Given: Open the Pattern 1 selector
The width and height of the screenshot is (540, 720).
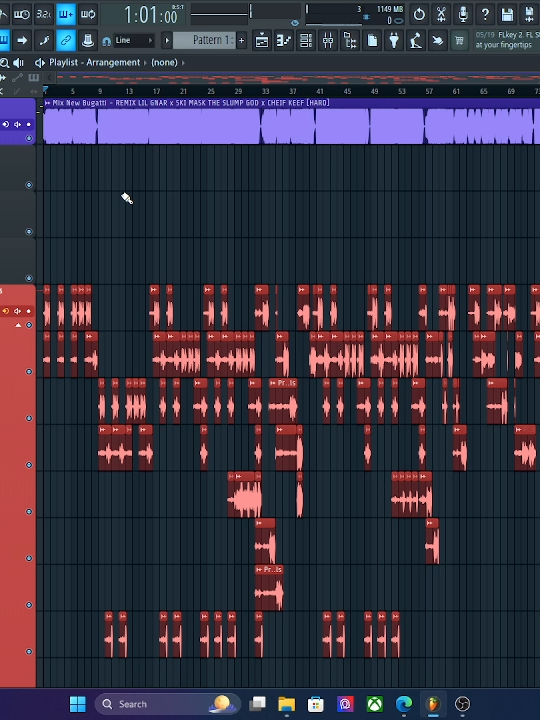Looking at the screenshot, I should tap(204, 40).
